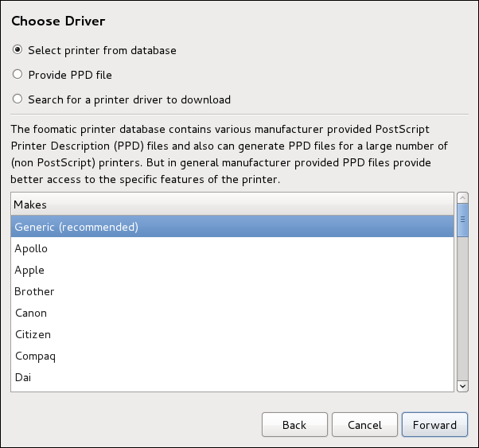Click the makes list scrollbar thumb
Screen dimensions: 479x448
462,220
